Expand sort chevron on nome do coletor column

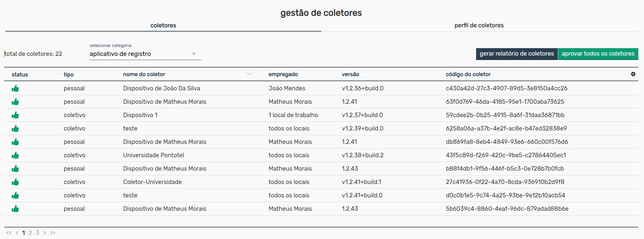tap(249, 74)
